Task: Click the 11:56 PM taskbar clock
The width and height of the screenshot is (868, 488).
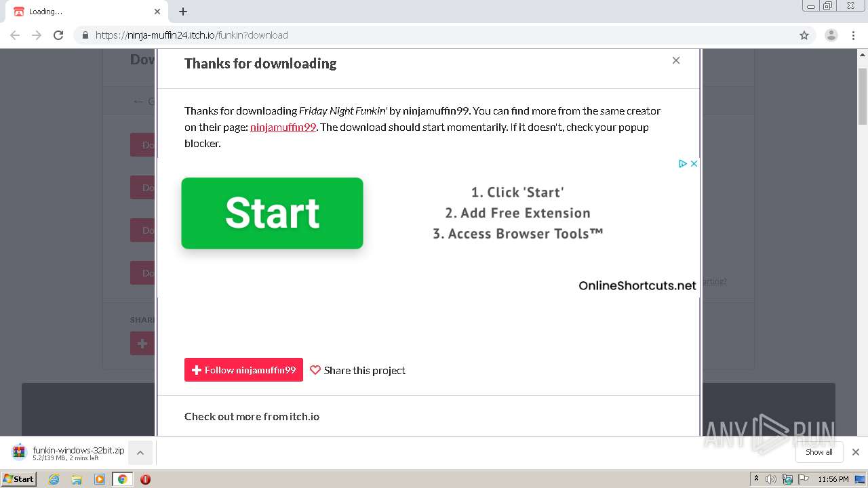Action: [833, 479]
